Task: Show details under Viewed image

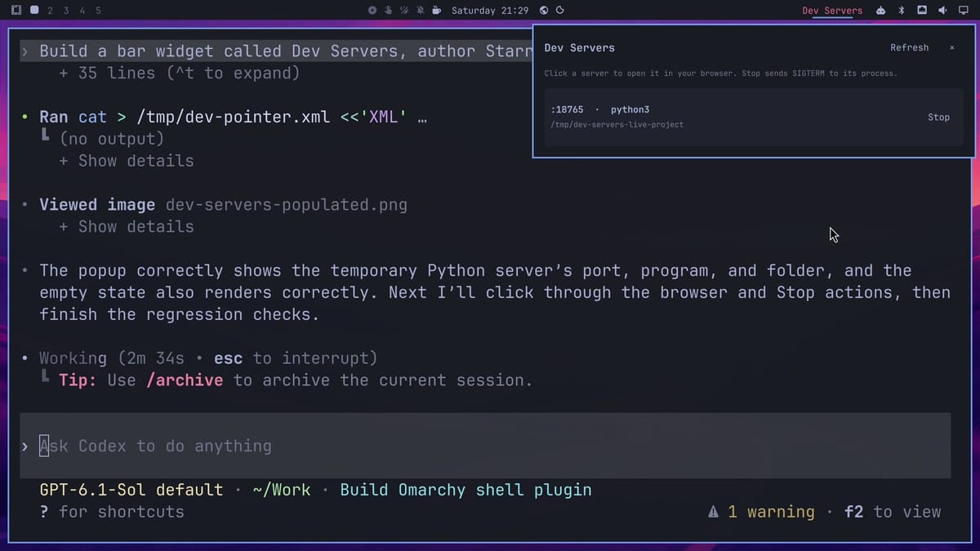Action: coord(127,226)
